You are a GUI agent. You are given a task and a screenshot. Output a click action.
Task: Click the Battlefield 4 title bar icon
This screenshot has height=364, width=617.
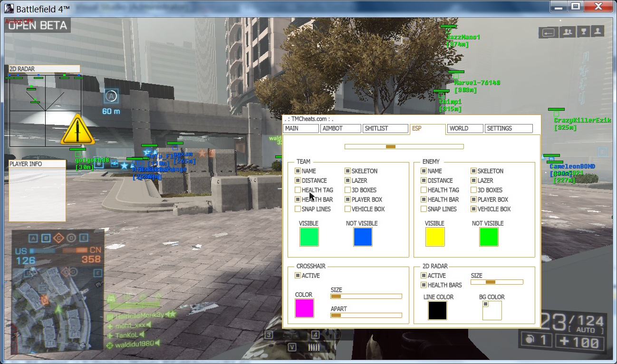point(8,8)
